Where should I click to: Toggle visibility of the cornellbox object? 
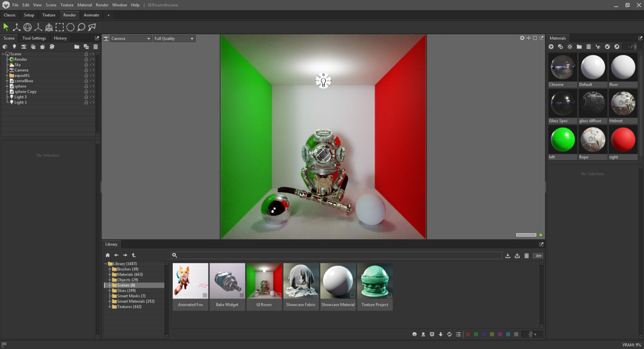91,81
